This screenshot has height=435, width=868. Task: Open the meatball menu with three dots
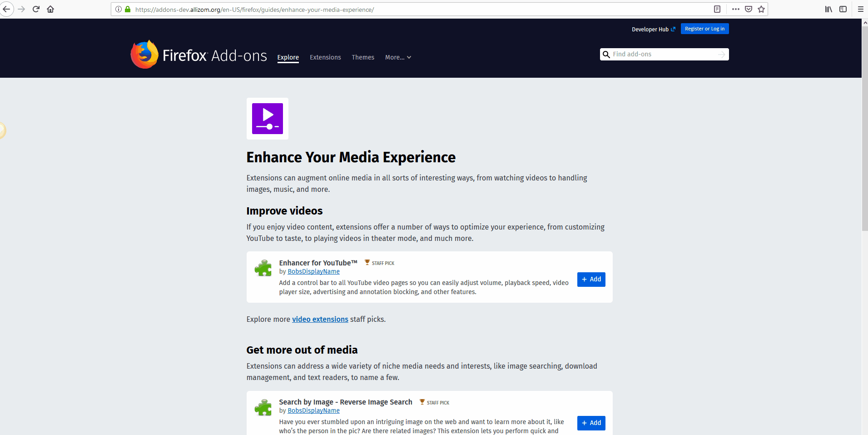736,9
